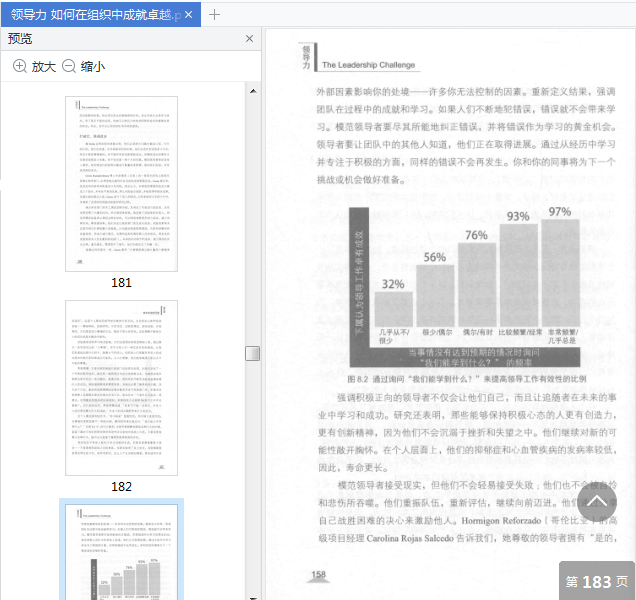The image size is (636, 600).
Task: Open a new tab with plus icon
Action: pos(214,15)
